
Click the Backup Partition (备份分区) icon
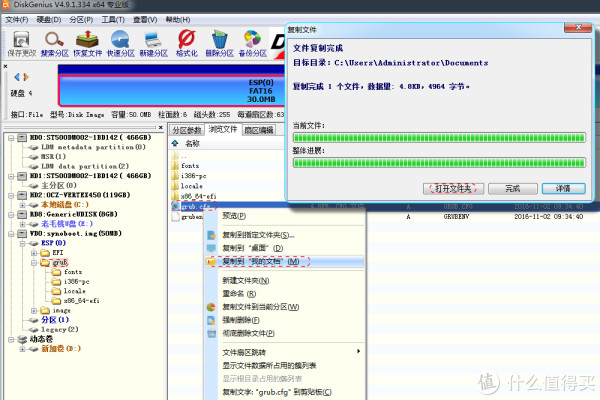(x=253, y=44)
